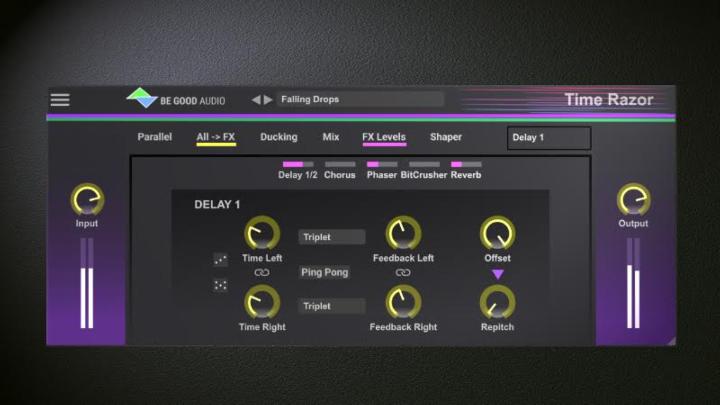The image size is (720, 405).
Task: Click the Phaser label
Action: point(382,175)
